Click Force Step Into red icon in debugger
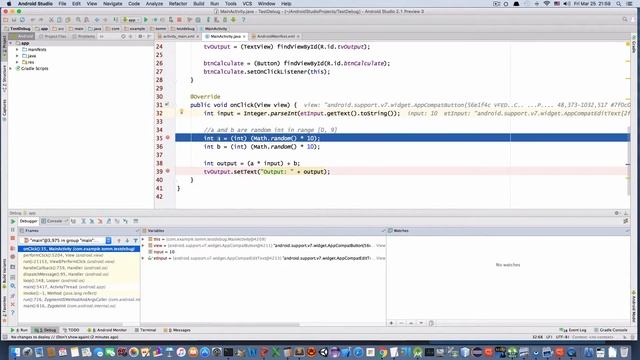The image size is (640, 360). [x=100, y=221]
